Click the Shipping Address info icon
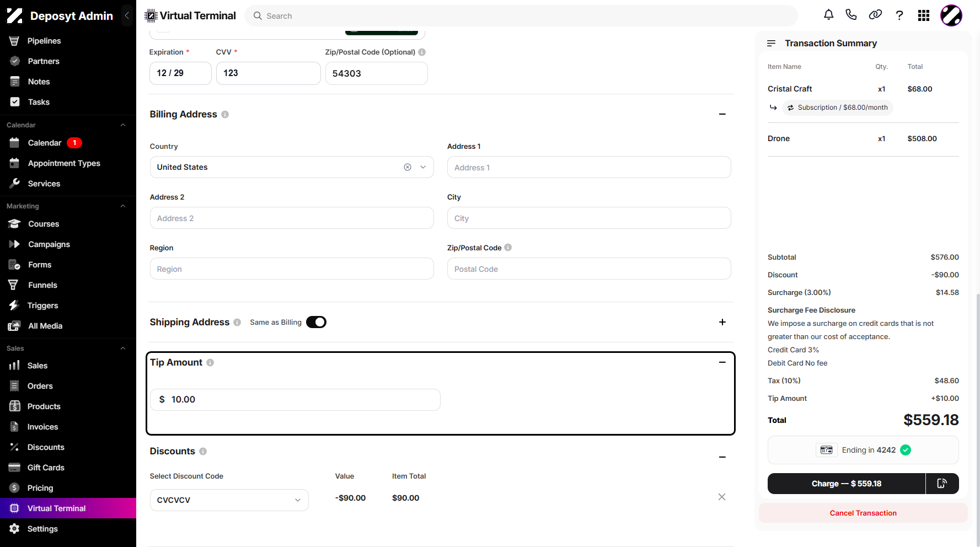The height and width of the screenshot is (547, 980). tap(237, 323)
